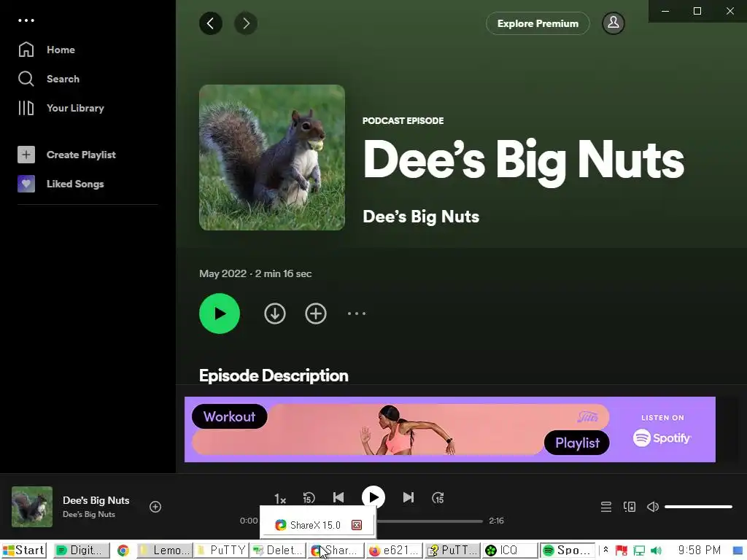Switch to the ICQ taskbar window
747x560 pixels.
[x=510, y=551]
